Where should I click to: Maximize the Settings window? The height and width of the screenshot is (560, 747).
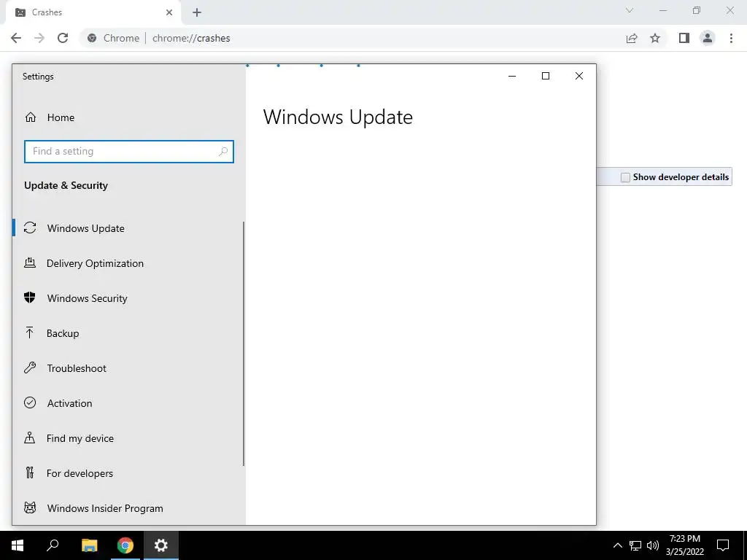click(x=546, y=76)
